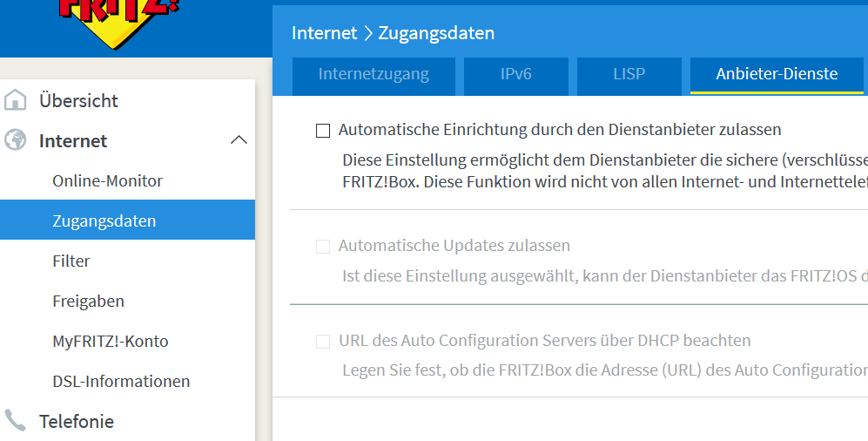Enable automatic setup by service provider checkbox
Viewport: 868px width, 441px height.
323,131
